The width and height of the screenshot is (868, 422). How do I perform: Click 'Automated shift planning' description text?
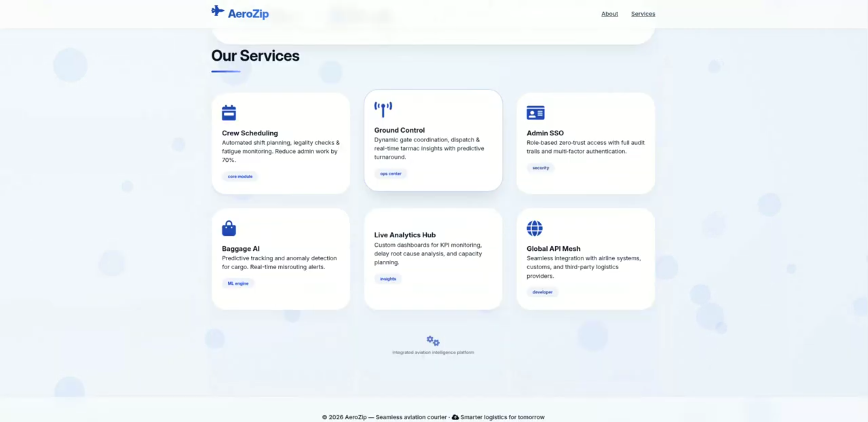[x=281, y=151]
